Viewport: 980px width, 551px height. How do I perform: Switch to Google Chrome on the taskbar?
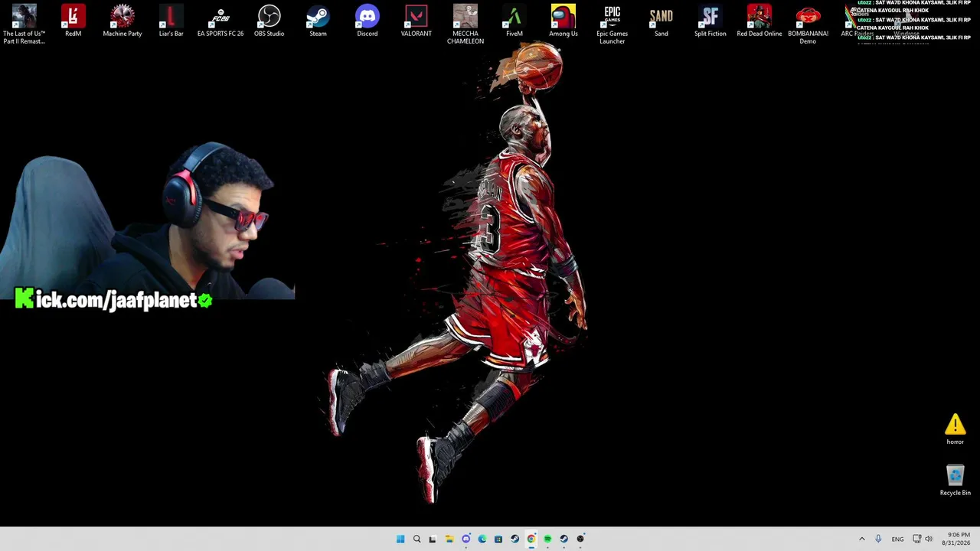pos(531,539)
